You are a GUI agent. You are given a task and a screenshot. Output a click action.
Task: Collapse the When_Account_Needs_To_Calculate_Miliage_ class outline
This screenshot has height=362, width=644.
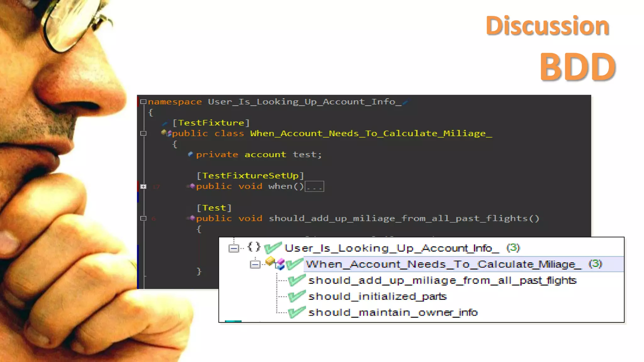pos(143,134)
